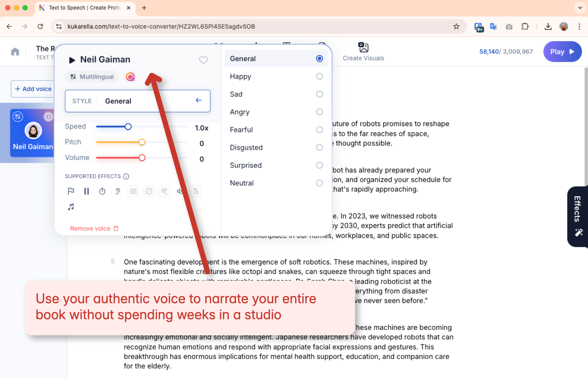Click the purple Play button

tap(562, 52)
